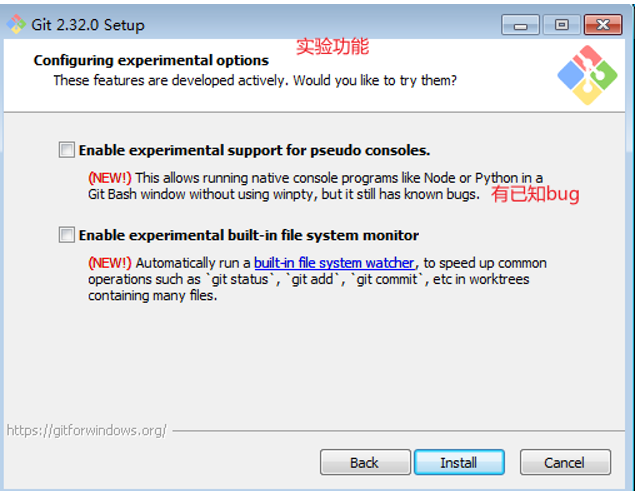
Task: Click the pseudo consoles (NEW!) description text
Action: coord(315,186)
